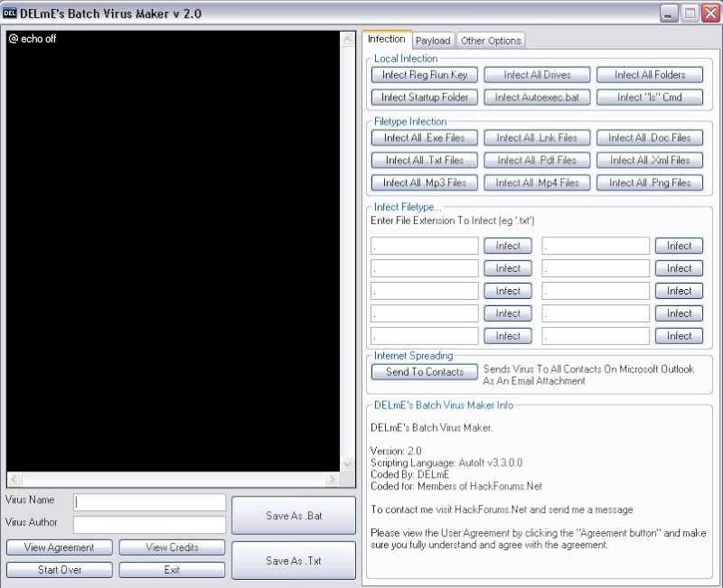Click the Infect "ls" Cmd button
This screenshot has width=723, height=588.
click(x=650, y=98)
